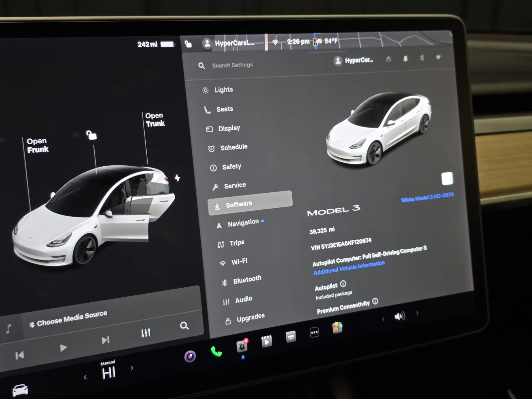Toggle the charge port lightning icon
This screenshot has width=532, height=399.
tap(178, 178)
